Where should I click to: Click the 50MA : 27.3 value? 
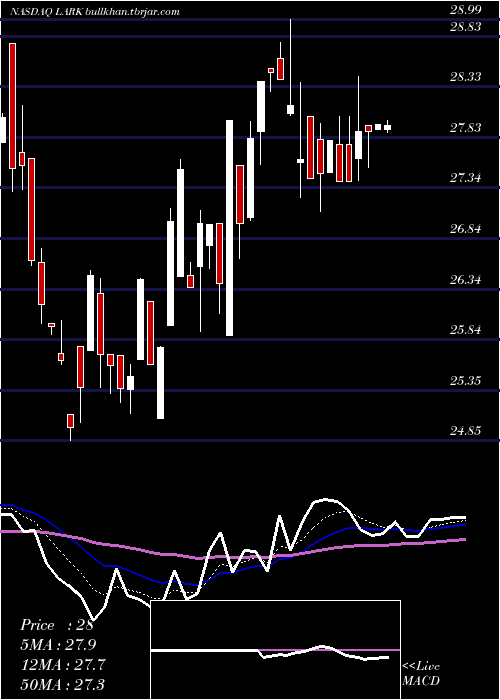[63, 684]
